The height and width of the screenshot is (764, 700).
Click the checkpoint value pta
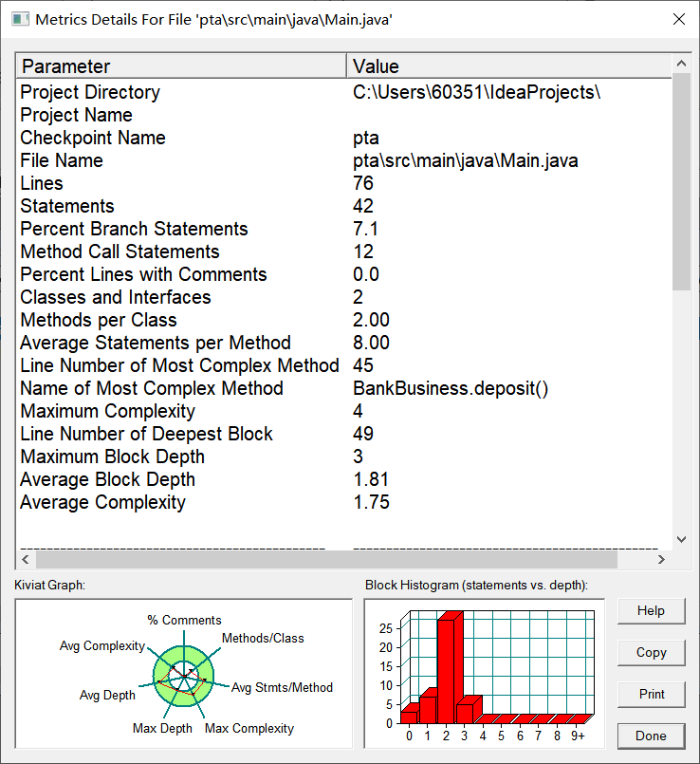click(366, 139)
